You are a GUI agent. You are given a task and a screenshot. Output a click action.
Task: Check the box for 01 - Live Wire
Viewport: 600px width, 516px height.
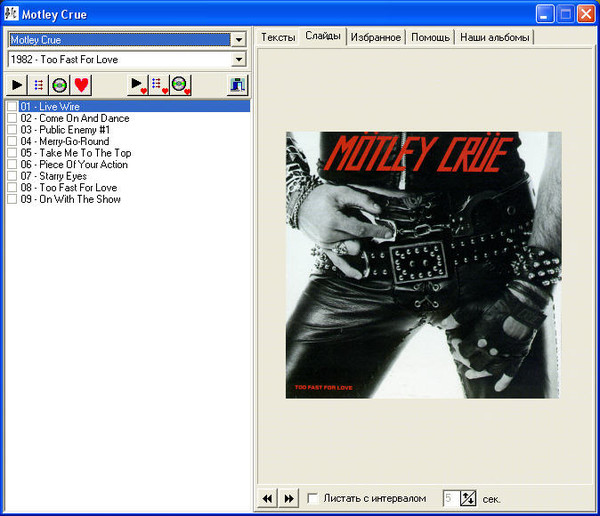coord(12,106)
